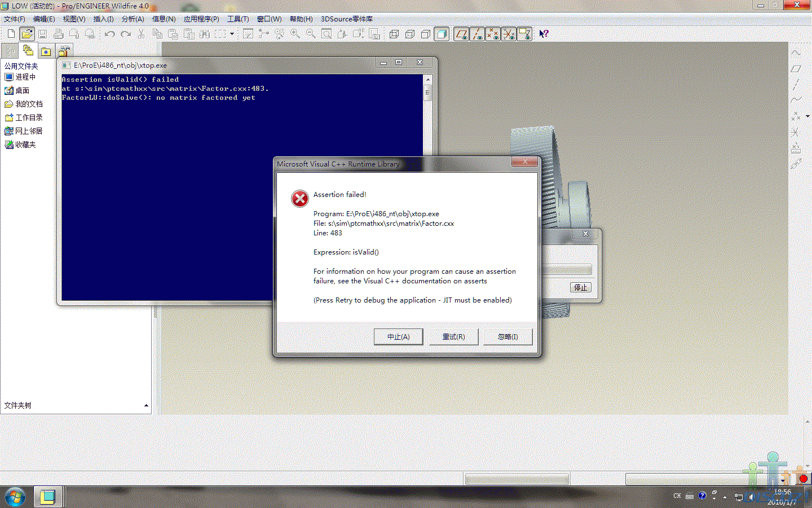Select 进程中 in the common folders list

(20, 77)
